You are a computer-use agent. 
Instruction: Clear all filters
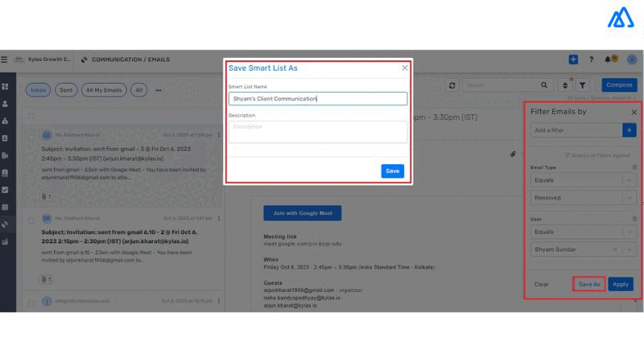[x=541, y=284]
